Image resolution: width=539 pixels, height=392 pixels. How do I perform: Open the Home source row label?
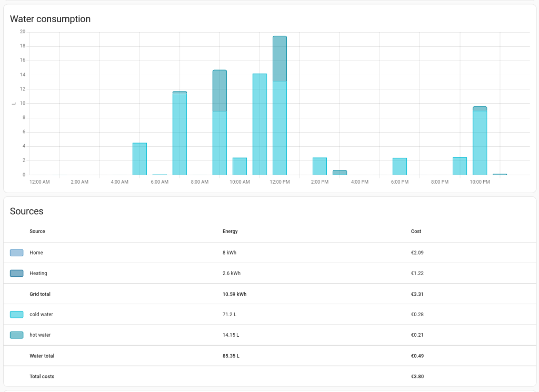36,253
